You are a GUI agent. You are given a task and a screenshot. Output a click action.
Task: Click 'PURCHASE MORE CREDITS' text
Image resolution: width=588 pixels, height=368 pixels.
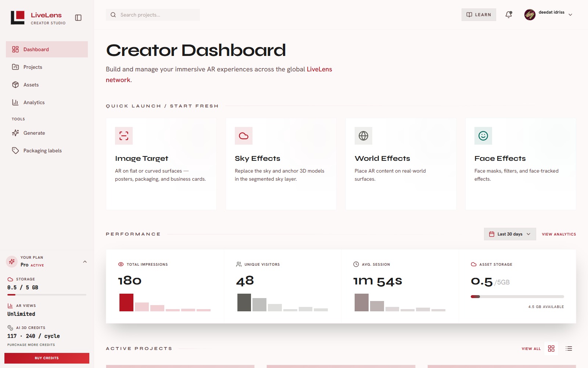pyautogui.click(x=31, y=345)
